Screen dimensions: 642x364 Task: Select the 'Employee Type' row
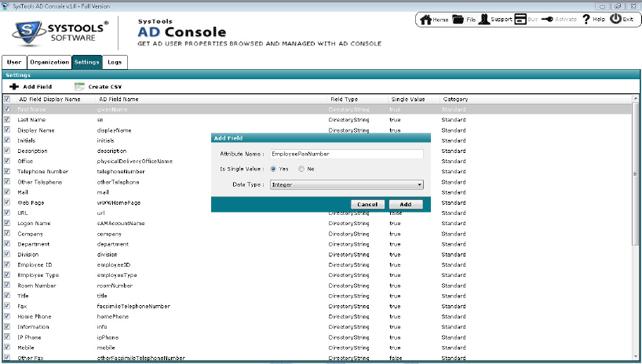[317, 275]
